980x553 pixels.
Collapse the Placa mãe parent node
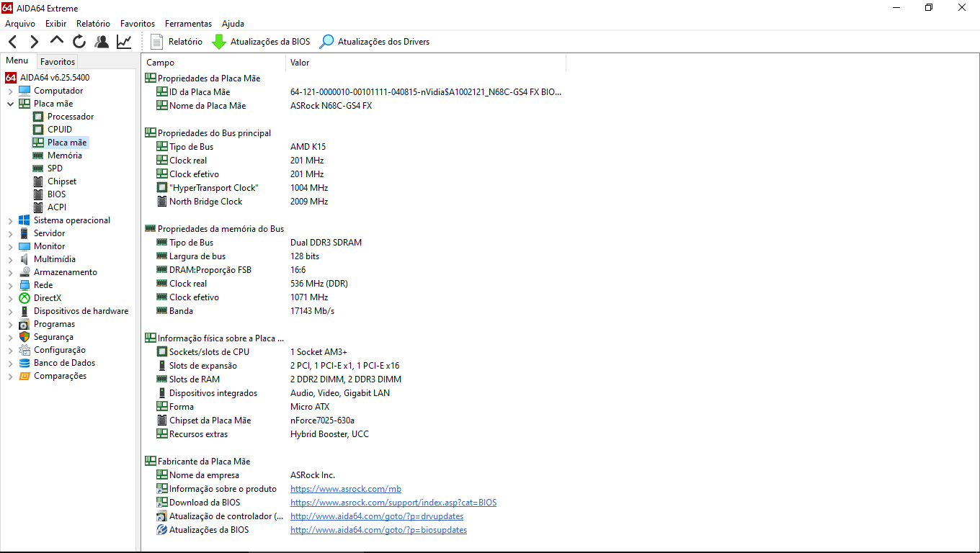tap(10, 104)
